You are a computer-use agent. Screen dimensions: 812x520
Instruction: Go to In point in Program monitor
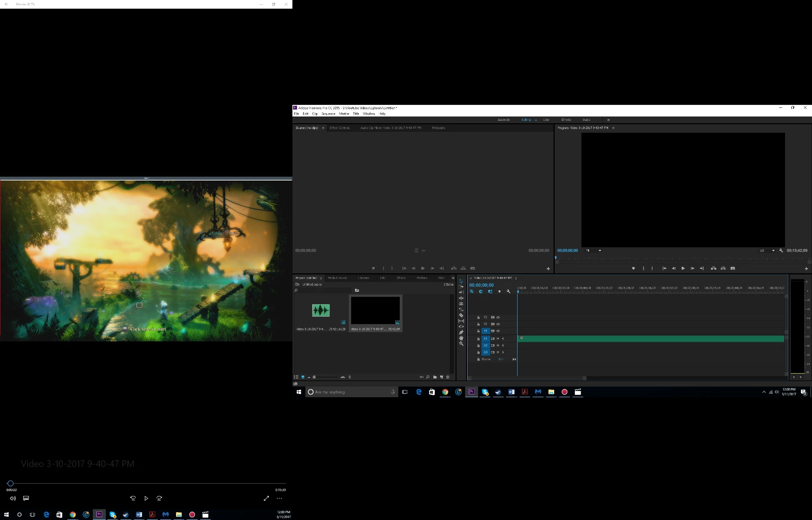664,268
